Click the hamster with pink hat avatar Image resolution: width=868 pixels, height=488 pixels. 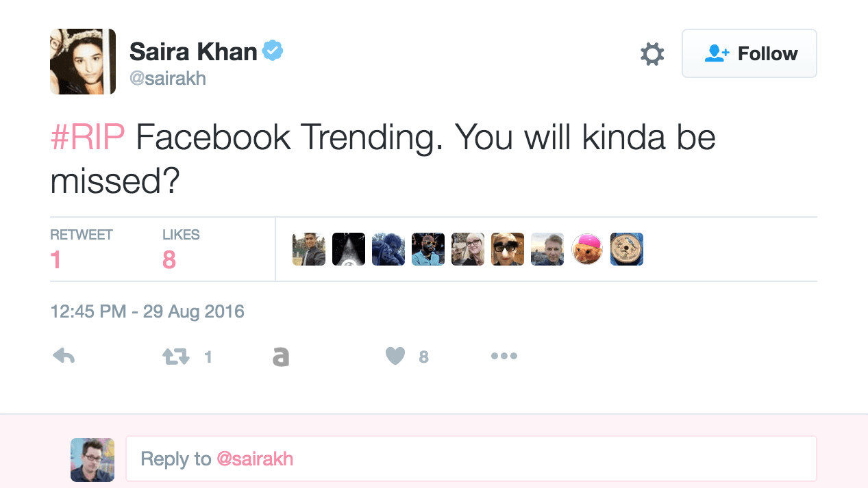pos(587,249)
